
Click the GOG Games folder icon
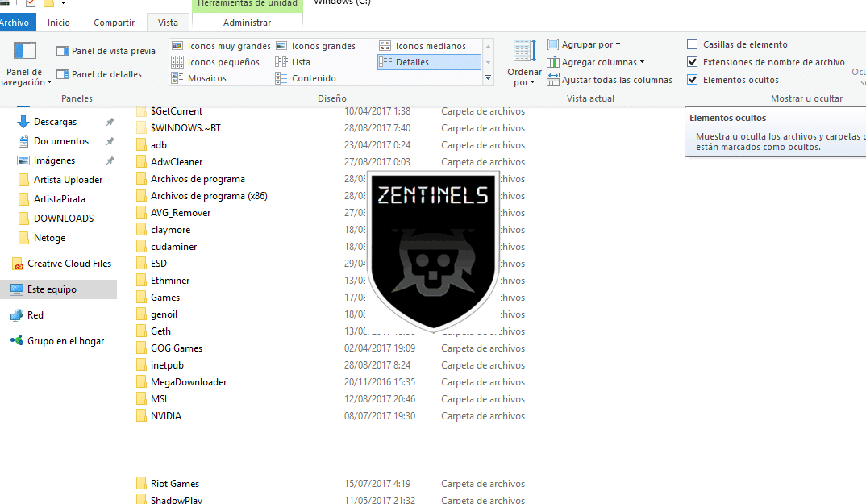(141, 348)
